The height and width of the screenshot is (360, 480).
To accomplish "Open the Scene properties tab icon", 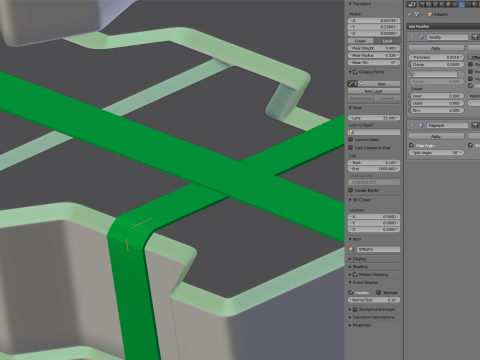I will [436, 4].
